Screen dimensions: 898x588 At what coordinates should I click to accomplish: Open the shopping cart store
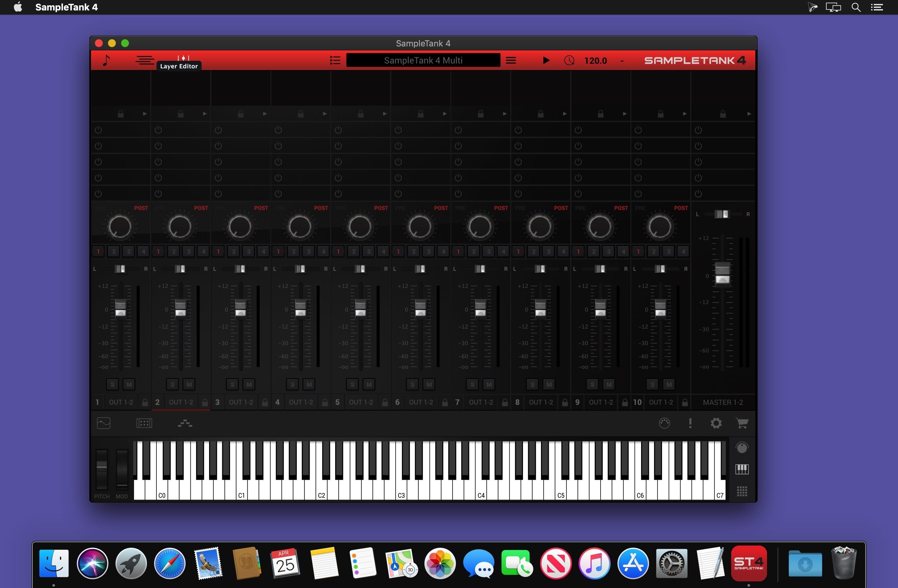click(x=742, y=423)
